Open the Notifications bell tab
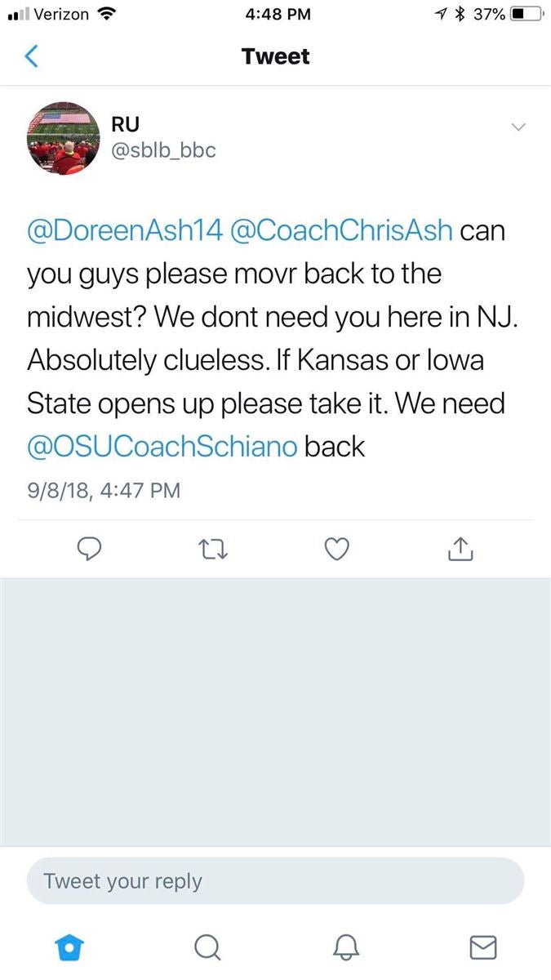Screen dimensions: 551x980 click(346, 947)
